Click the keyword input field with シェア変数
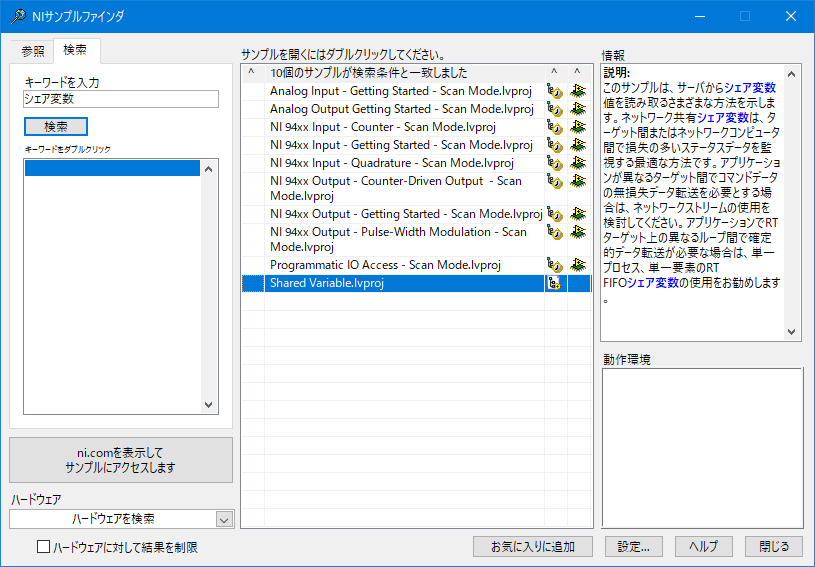This screenshot has width=815, height=567. (121, 99)
